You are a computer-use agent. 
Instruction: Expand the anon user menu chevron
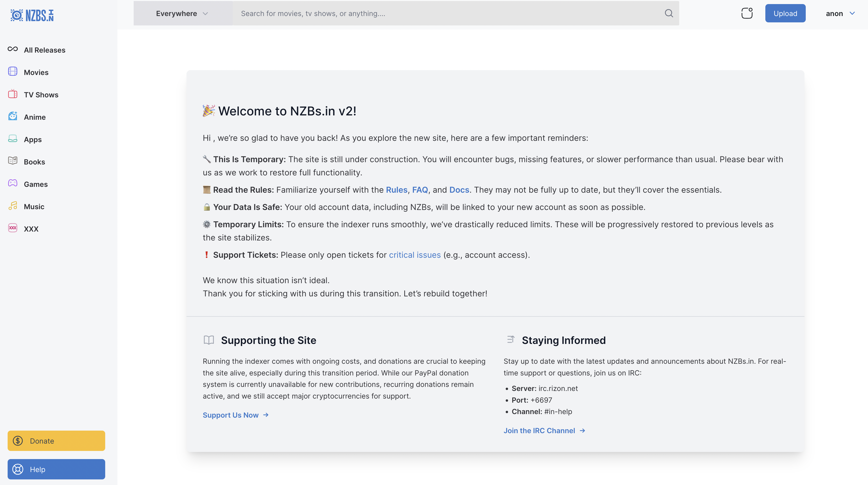pyautogui.click(x=852, y=13)
